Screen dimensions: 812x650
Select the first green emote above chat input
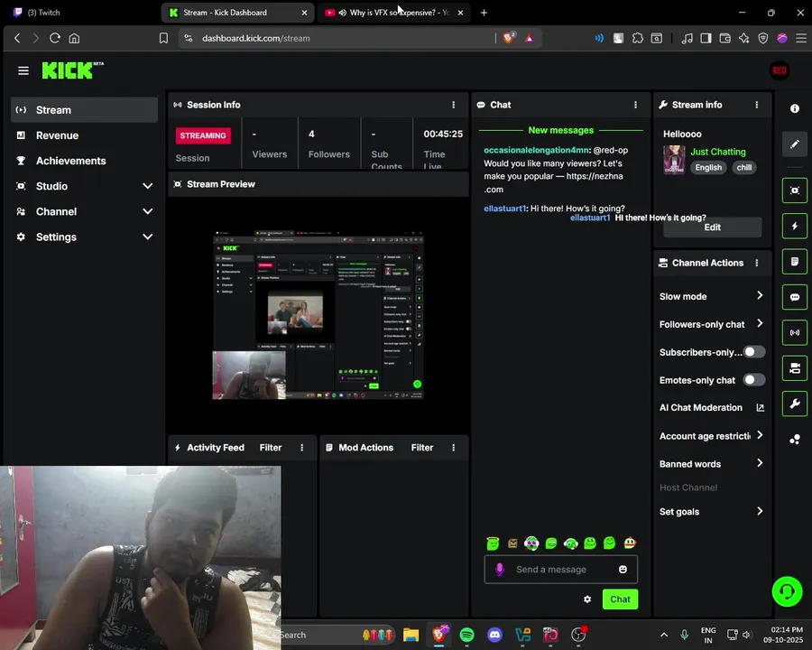point(493,543)
